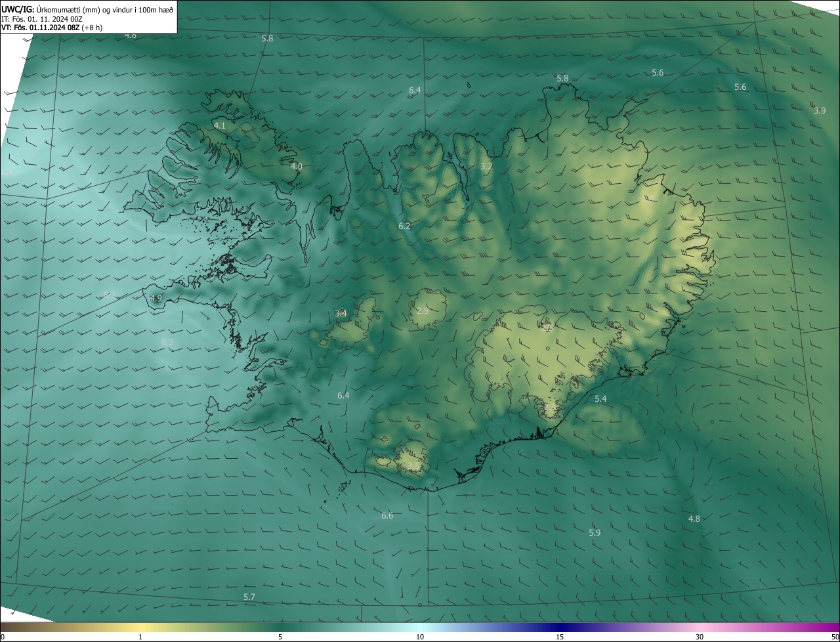Click the 6.6 value label south of Iceland
840x642 pixels.
tap(387, 515)
